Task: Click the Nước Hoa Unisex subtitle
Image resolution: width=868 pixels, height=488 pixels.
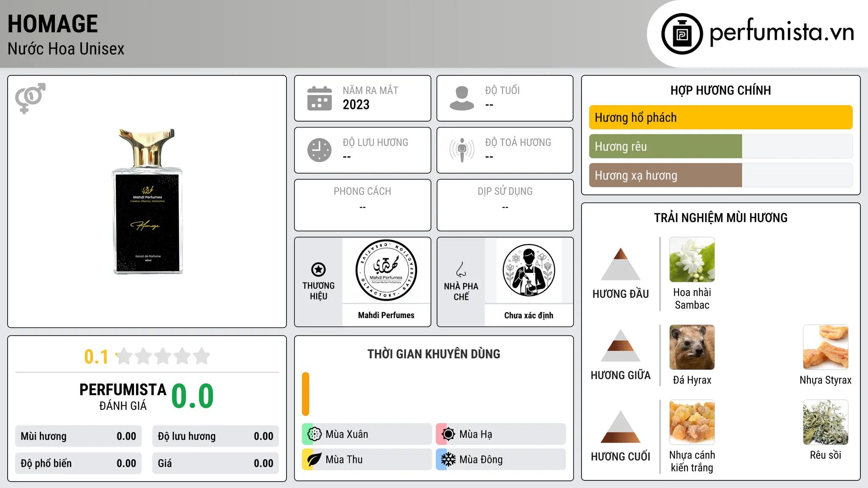Action: [x=66, y=49]
